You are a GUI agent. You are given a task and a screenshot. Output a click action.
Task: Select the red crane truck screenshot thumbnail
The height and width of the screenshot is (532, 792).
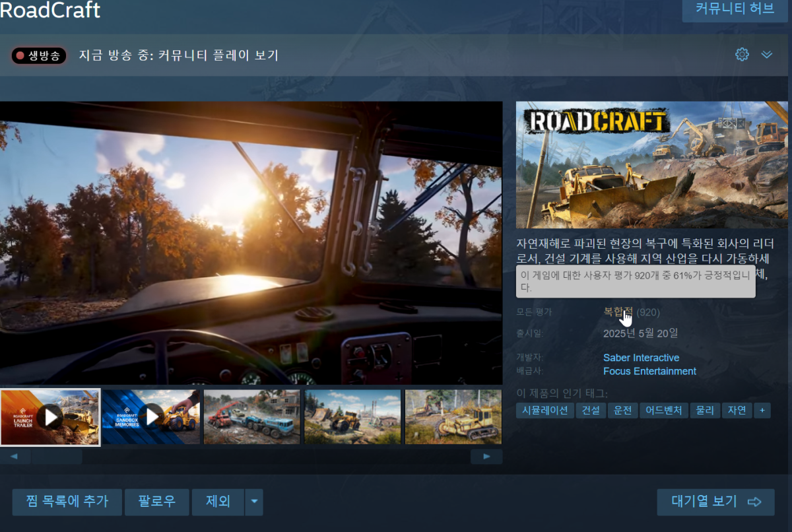pyautogui.click(x=252, y=417)
